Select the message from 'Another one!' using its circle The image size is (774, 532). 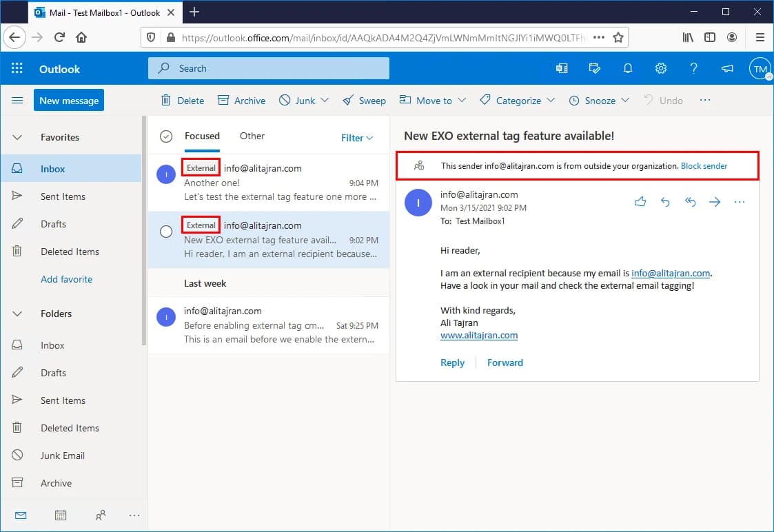click(x=165, y=174)
